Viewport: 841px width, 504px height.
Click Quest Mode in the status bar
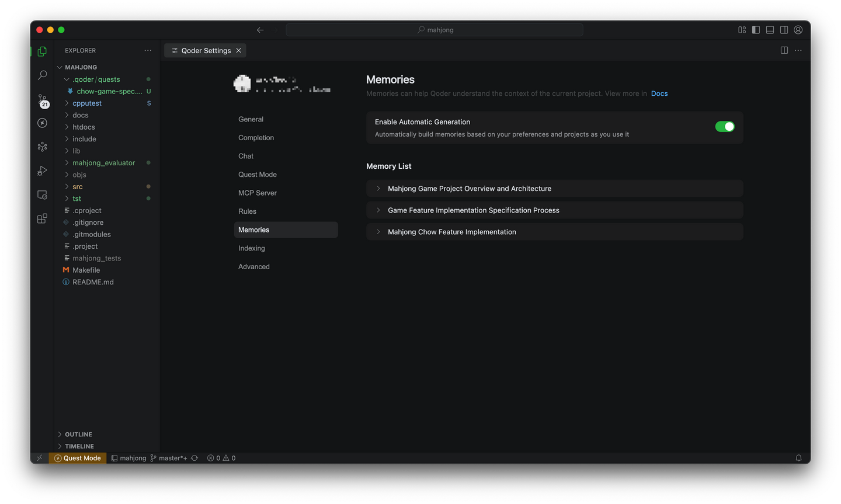click(78, 458)
